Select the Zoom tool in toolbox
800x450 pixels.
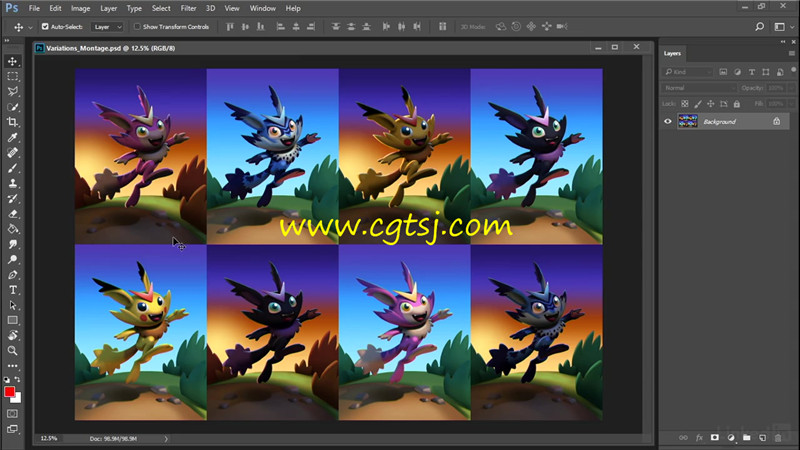[x=12, y=351]
